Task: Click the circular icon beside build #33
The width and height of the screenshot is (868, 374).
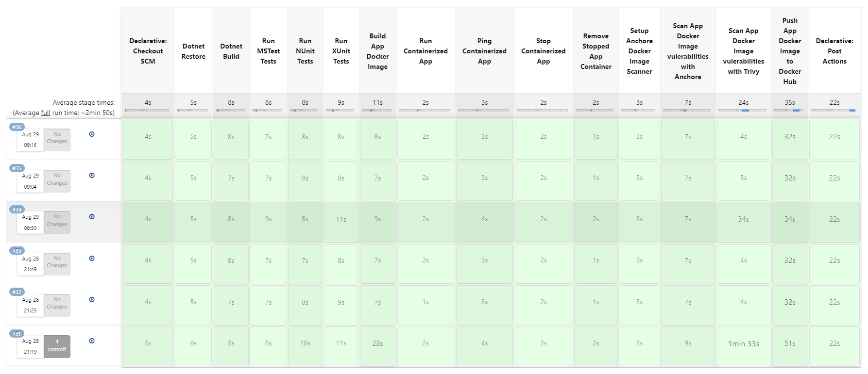Action: tap(92, 259)
